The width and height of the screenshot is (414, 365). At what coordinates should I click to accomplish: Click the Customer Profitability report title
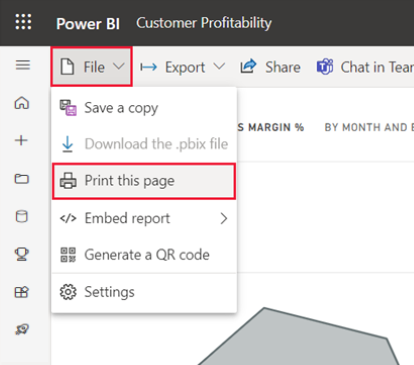[204, 23]
